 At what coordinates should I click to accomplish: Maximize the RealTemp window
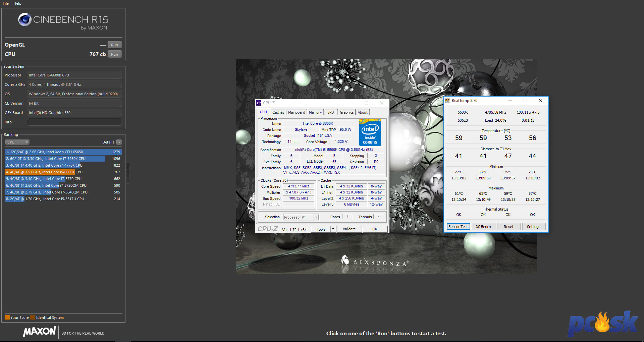point(525,101)
